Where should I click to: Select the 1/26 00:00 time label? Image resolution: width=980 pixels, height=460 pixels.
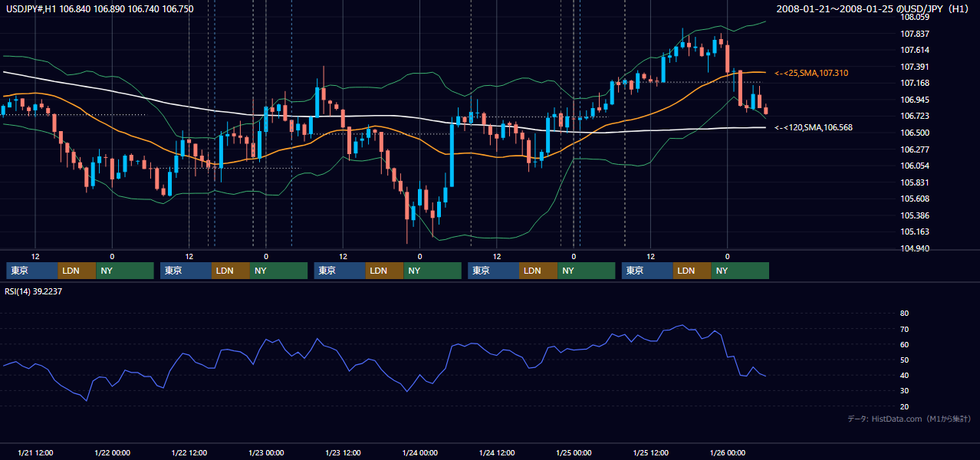[x=727, y=452]
